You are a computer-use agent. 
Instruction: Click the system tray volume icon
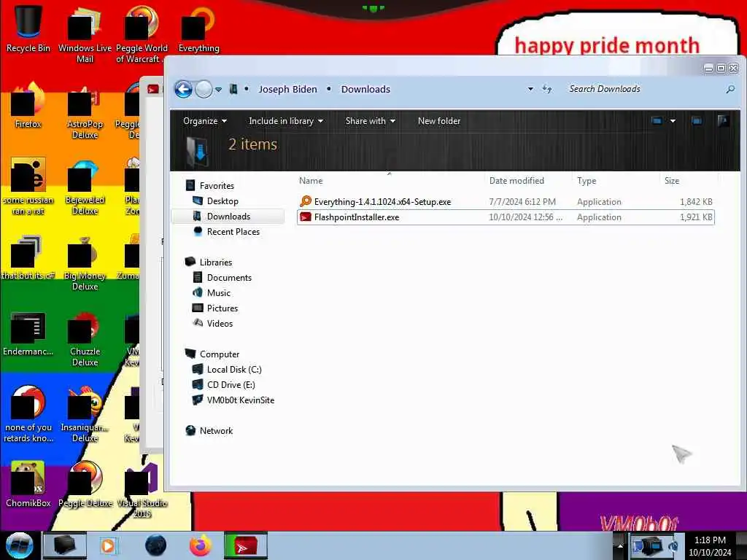pyautogui.click(x=673, y=545)
